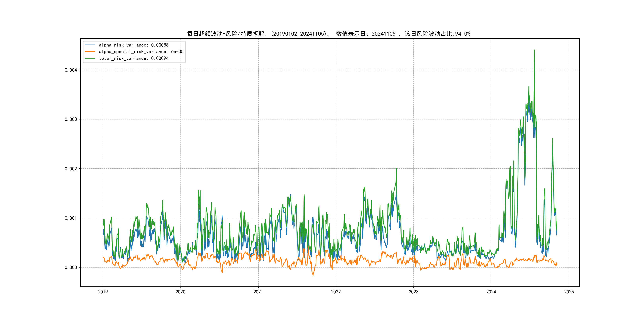Click the blue alpha_risk_variance legend line
The height and width of the screenshot is (322, 644).
point(90,45)
